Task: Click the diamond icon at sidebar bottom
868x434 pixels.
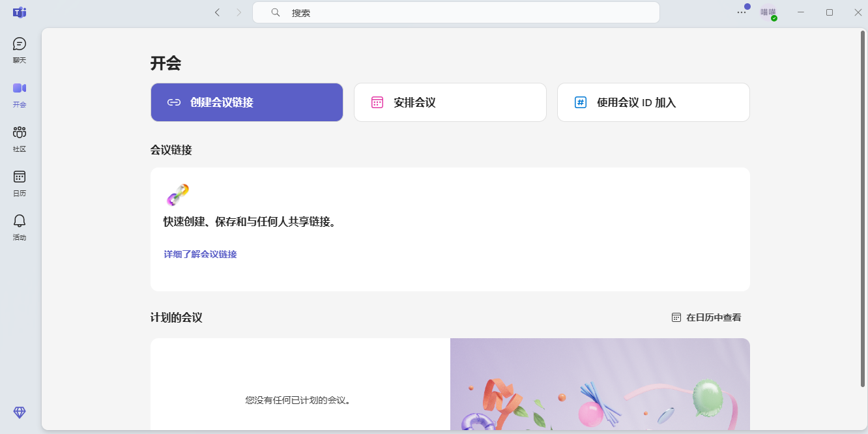Action: coord(19,412)
